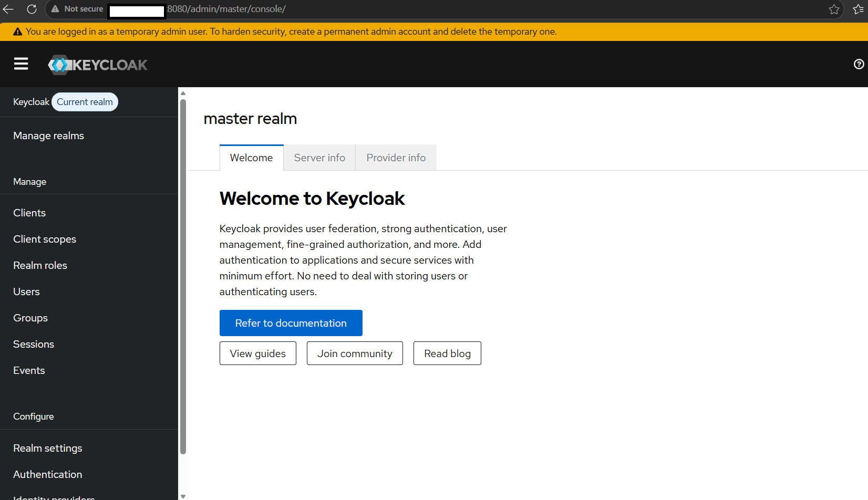This screenshot has width=868, height=500.
Task: Switch to the Welcome tab
Action: 251,158
